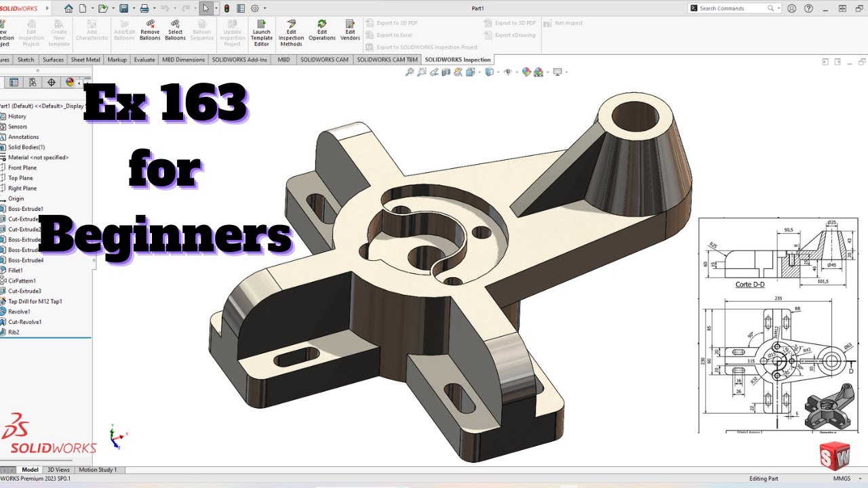The width and height of the screenshot is (868, 488).
Task: Select the Fillet1 feature
Action: pos(15,270)
